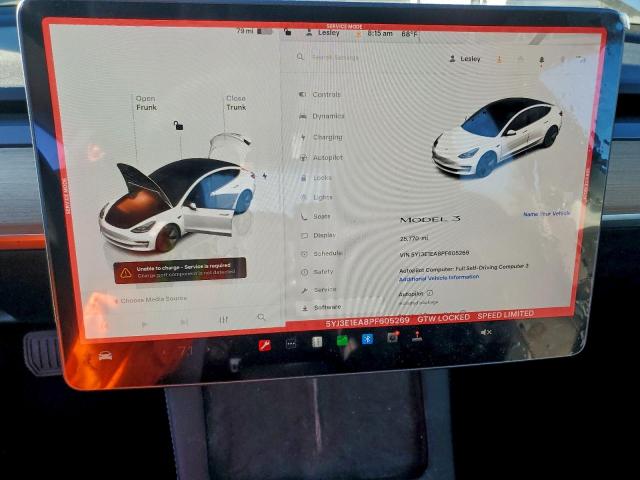This screenshot has width=640, height=480.
Task: Tap the 8:15 am clock
Action: point(380,33)
